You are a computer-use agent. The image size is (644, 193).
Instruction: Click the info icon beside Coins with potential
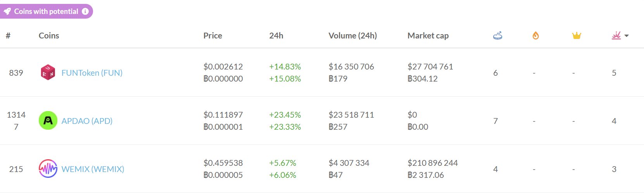[85, 12]
